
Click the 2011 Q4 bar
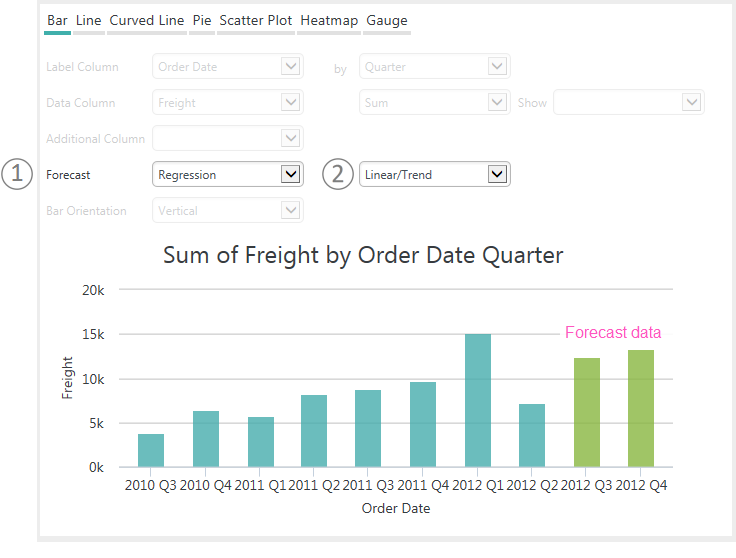[423, 424]
